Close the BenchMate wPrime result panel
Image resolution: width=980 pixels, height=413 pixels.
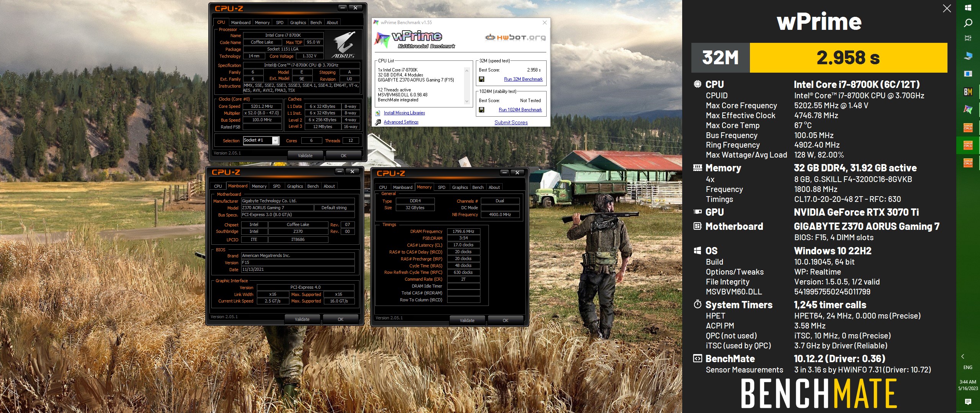point(947,8)
